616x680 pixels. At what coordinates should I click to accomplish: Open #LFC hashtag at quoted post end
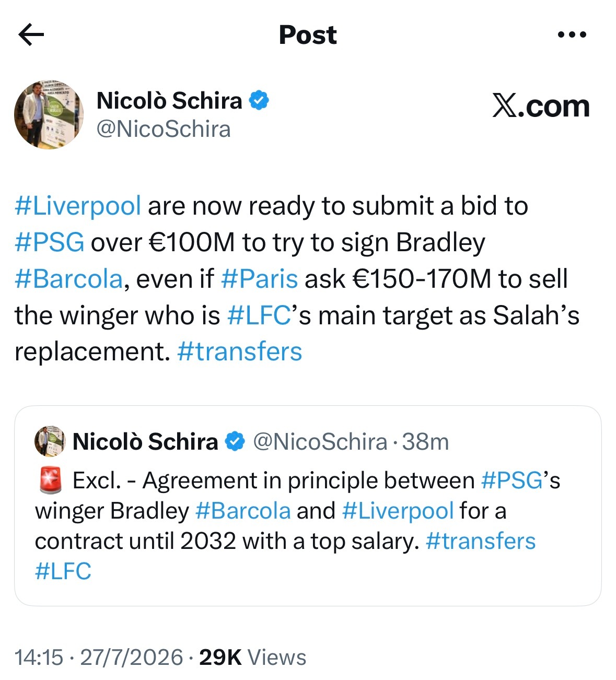pos(63,571)
